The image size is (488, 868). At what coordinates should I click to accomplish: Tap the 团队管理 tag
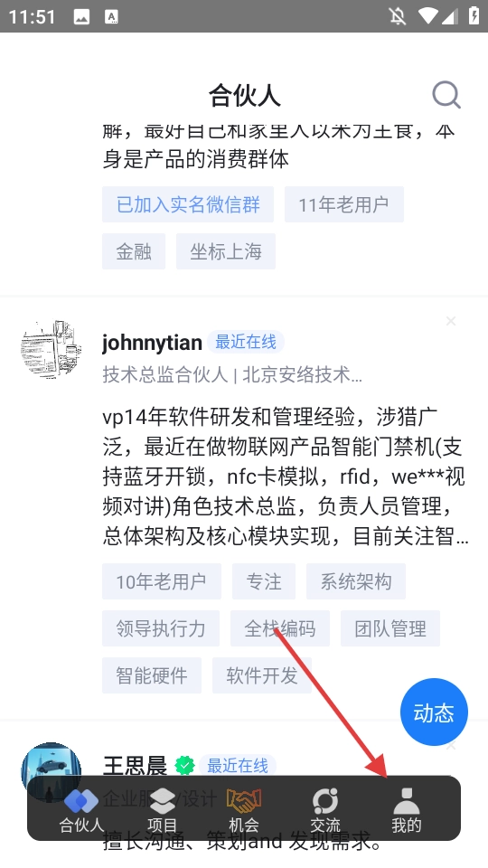390,629
